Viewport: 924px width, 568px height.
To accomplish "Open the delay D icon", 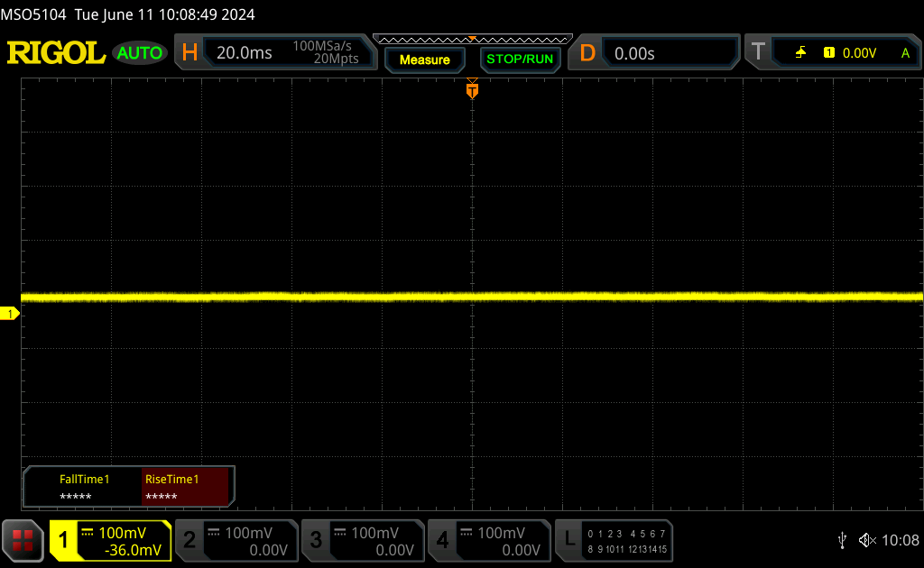I will (x=587, y=53).
